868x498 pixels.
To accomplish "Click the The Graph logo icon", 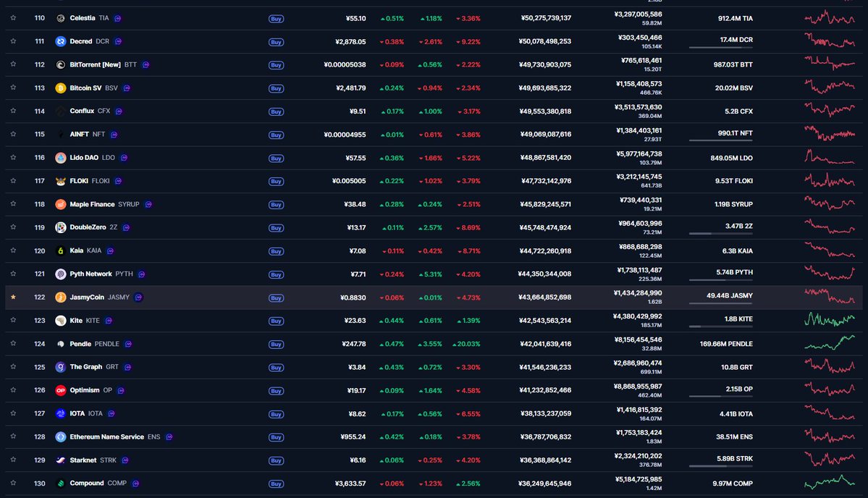I will coord(61,367).
